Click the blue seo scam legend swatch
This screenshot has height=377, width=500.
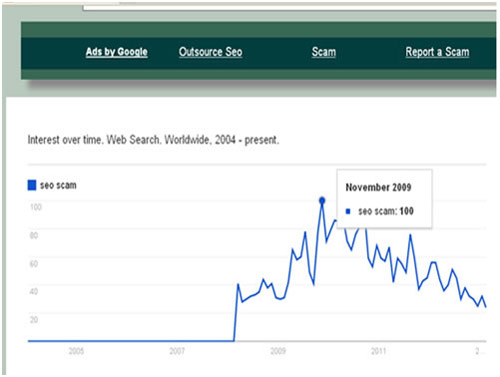tap(32, 185)
